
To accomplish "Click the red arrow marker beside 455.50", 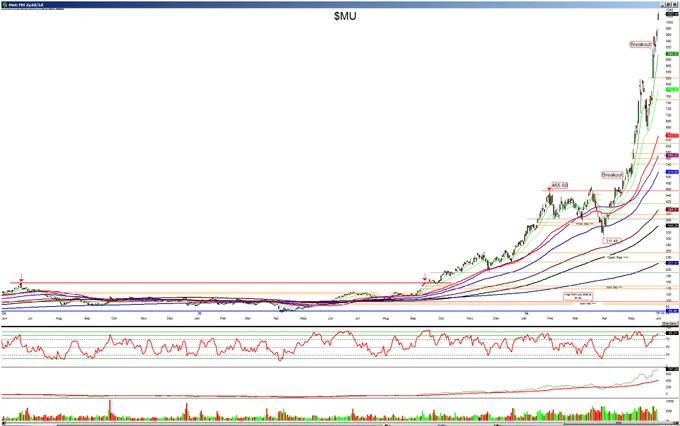I will pos(549,189).
